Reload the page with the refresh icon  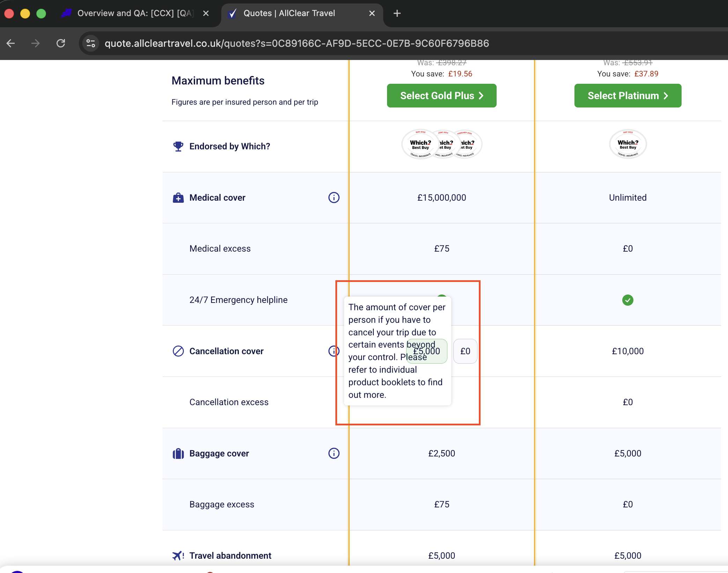pyautogui.click(x=61, y=43)
